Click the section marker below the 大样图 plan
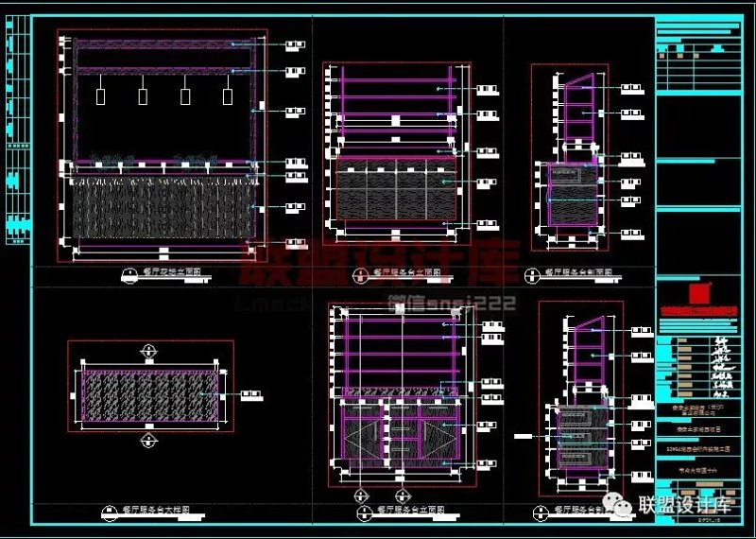This screenshot has height=539, width=756. click(x=147, y=441)
